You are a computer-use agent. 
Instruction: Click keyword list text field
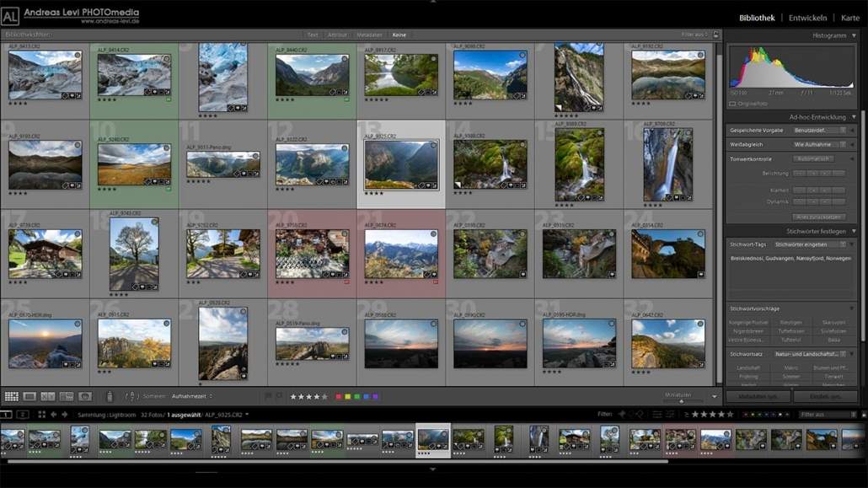[790, 276]
